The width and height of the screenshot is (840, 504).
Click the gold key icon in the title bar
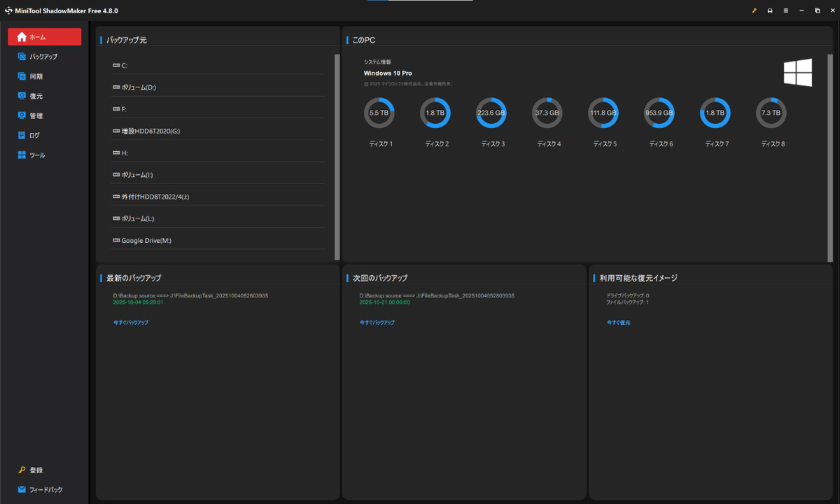click(754, 10)
